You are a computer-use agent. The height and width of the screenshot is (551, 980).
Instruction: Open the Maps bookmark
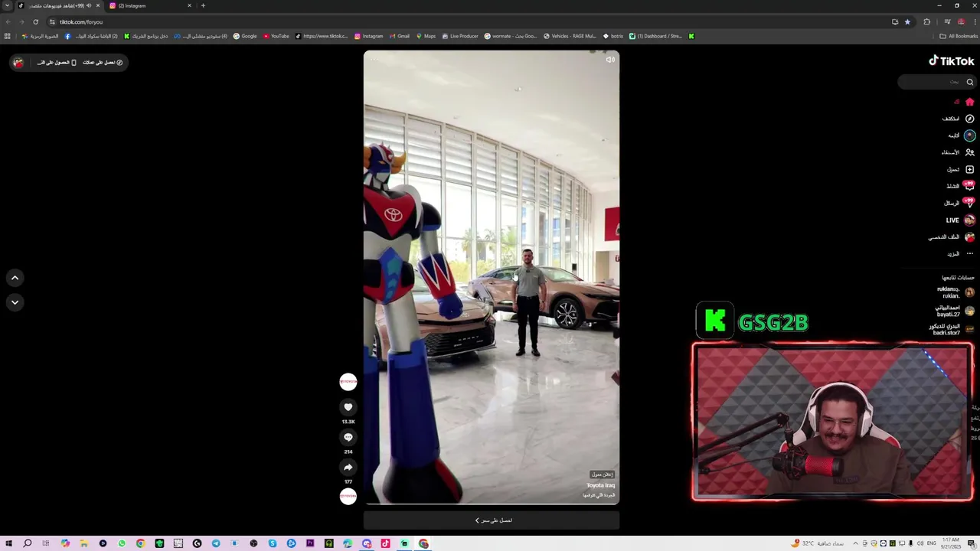426,36
